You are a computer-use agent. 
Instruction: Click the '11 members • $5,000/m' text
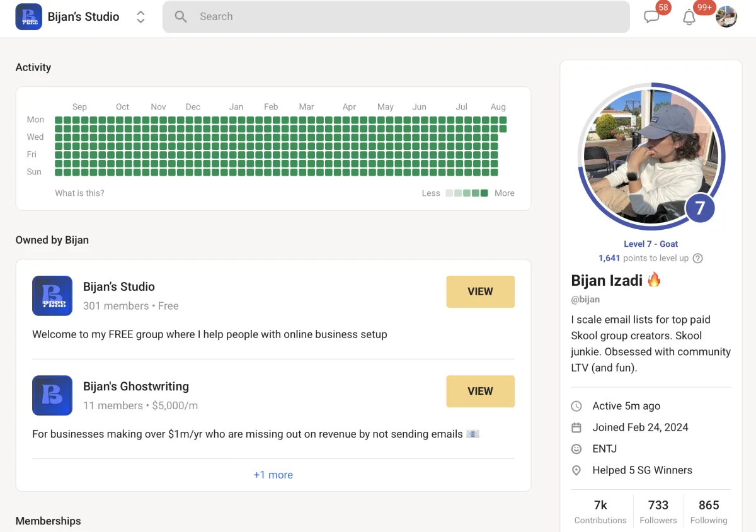pos(140,405)
